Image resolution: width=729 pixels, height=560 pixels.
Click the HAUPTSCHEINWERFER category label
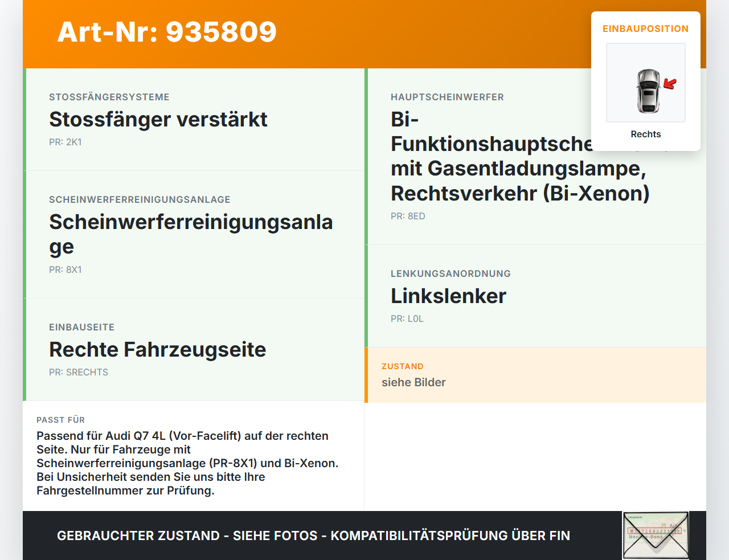point(447,97)
